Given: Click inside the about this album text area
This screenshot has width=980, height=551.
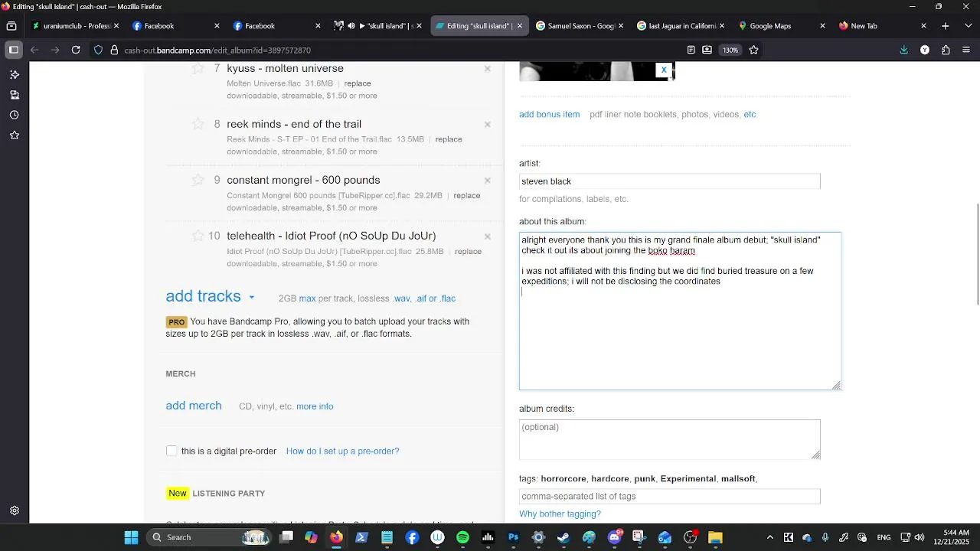Looking at the screenshot, I should click(680, 311).
